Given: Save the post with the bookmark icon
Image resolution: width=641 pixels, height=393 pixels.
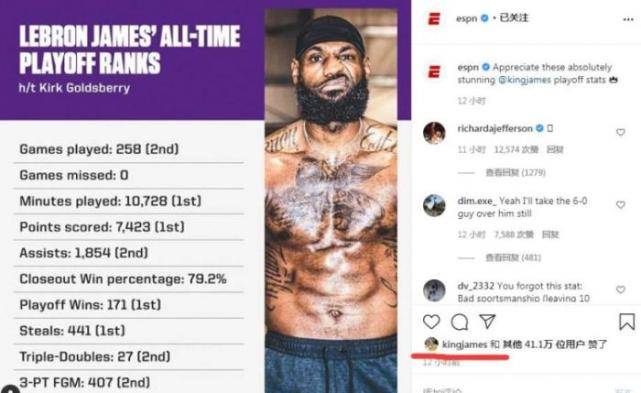Looking at the screenshot, I should [x=627, y=322].
